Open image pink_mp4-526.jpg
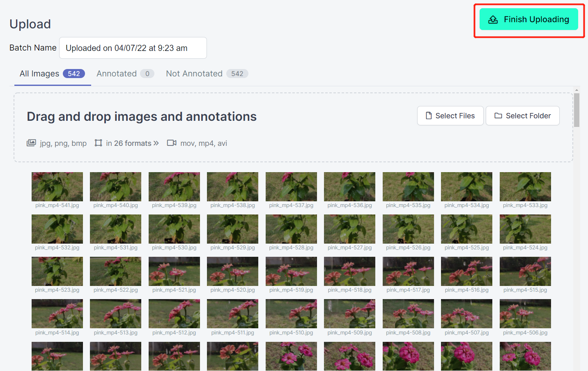 (408, 229)
